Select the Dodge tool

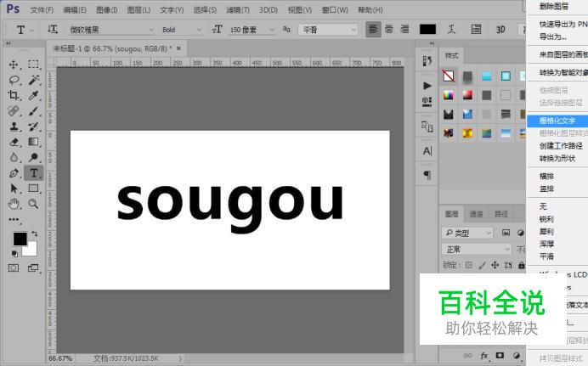[33, 157]
